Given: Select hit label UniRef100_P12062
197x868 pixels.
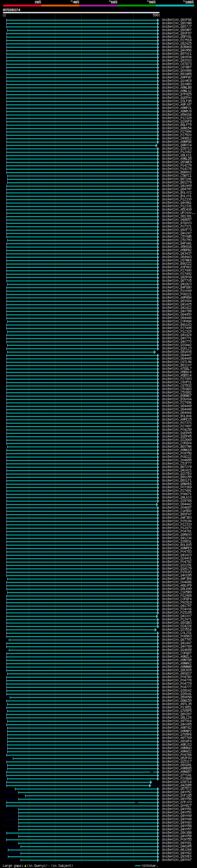Looking at the screenshot, I should (x=176, y=152).
